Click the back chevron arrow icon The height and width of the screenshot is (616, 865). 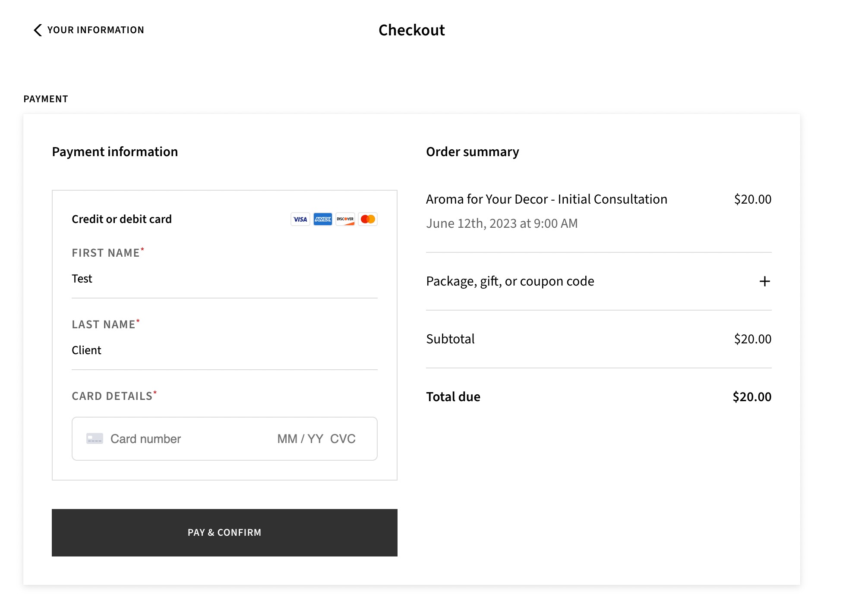pyautogui.click(x=38, y=30)
